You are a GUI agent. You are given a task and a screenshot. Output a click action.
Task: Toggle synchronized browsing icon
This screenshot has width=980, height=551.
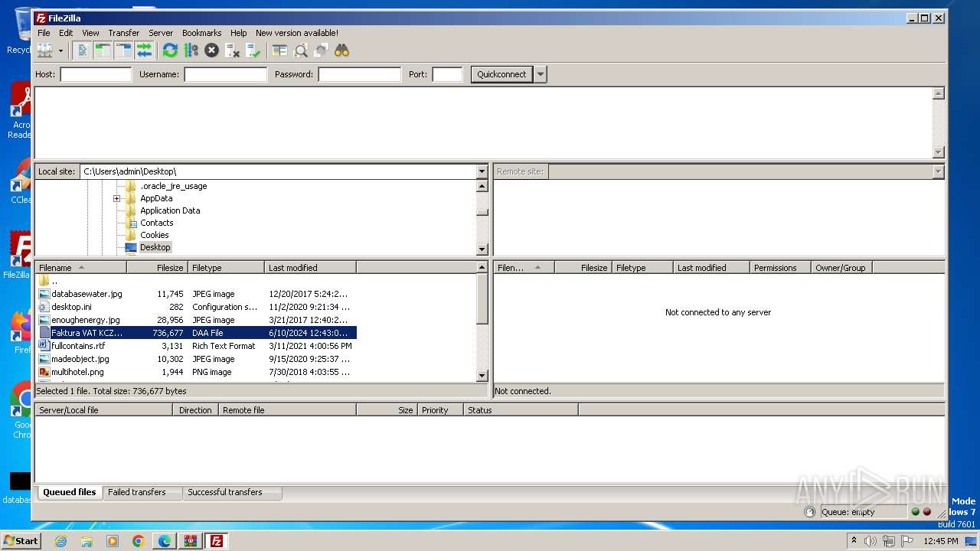click(321, 51)
